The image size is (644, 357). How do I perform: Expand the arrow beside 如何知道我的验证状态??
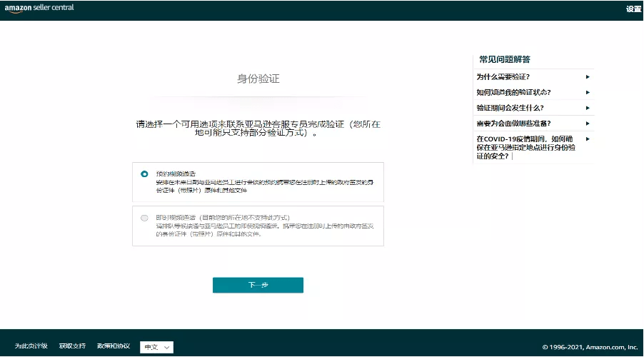[x=588, y=92]
